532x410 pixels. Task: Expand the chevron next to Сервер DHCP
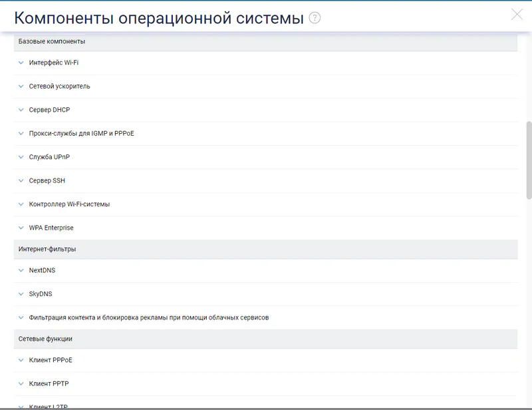[21, 110]
